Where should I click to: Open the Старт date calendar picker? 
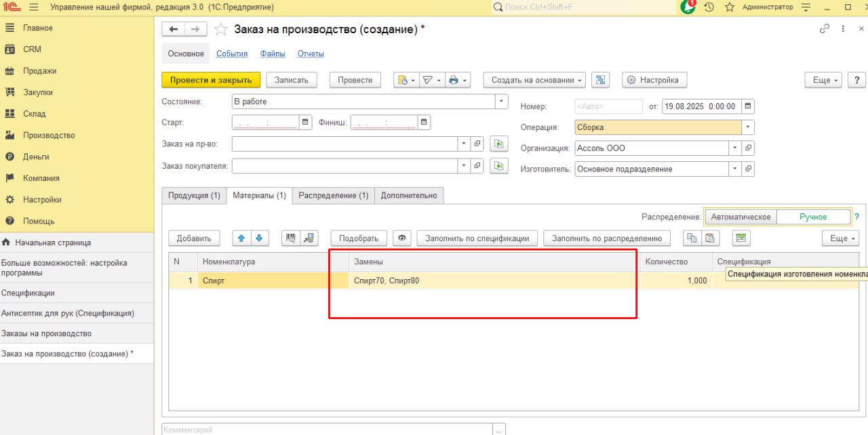pos(306,123)
